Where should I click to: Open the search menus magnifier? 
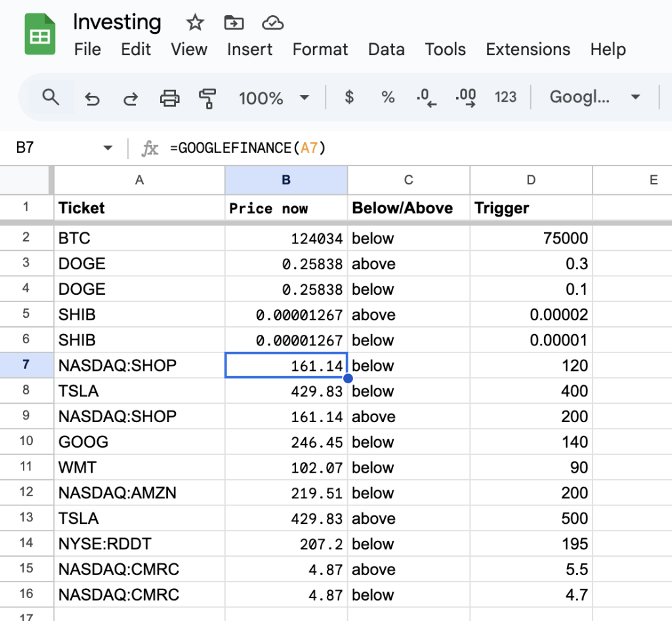click(x=51, y=98)
